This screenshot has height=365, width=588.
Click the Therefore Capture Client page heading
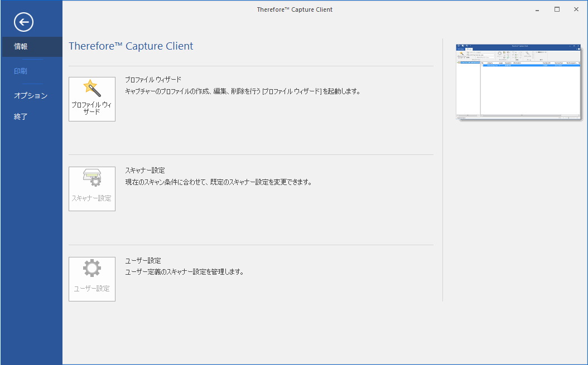131,46
